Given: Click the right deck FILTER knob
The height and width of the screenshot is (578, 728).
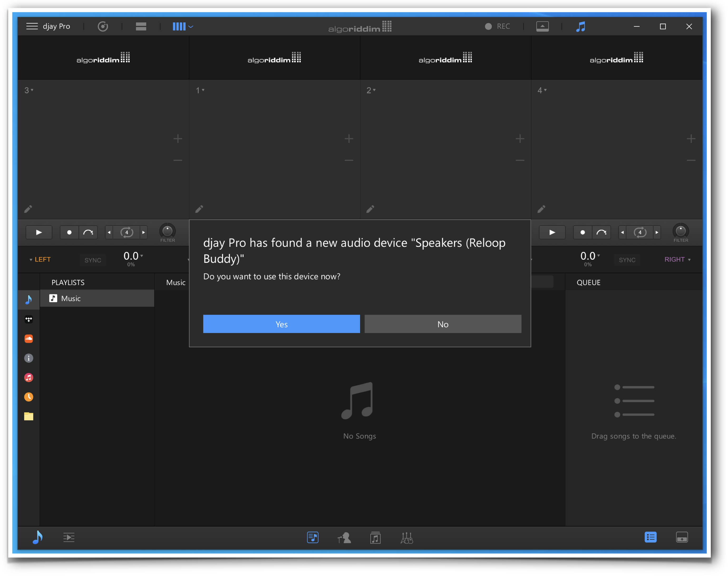Looking at the screenshot, I should 681,231.
